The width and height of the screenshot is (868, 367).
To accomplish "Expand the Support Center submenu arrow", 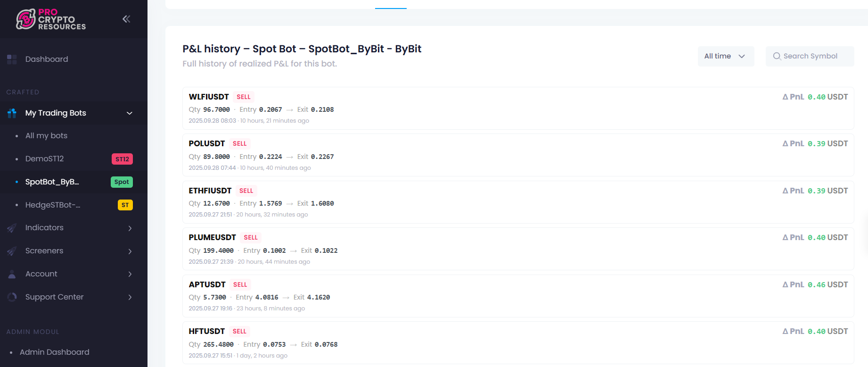I will 130,297.
